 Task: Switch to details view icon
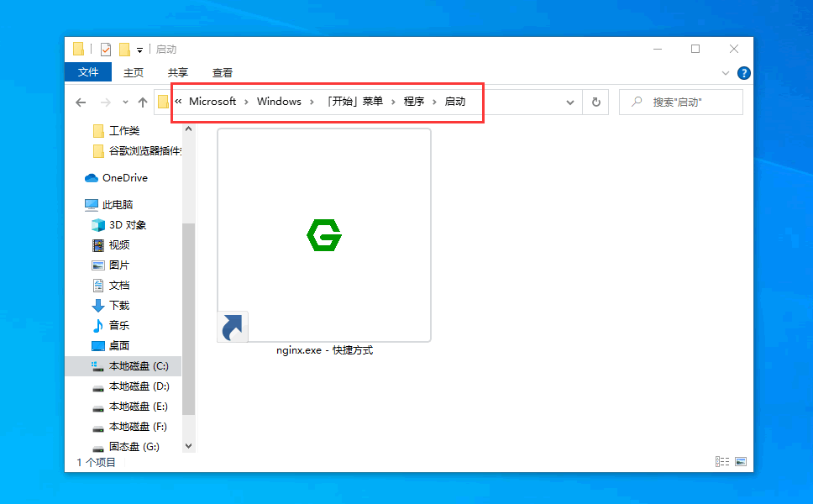pos(722,461)
